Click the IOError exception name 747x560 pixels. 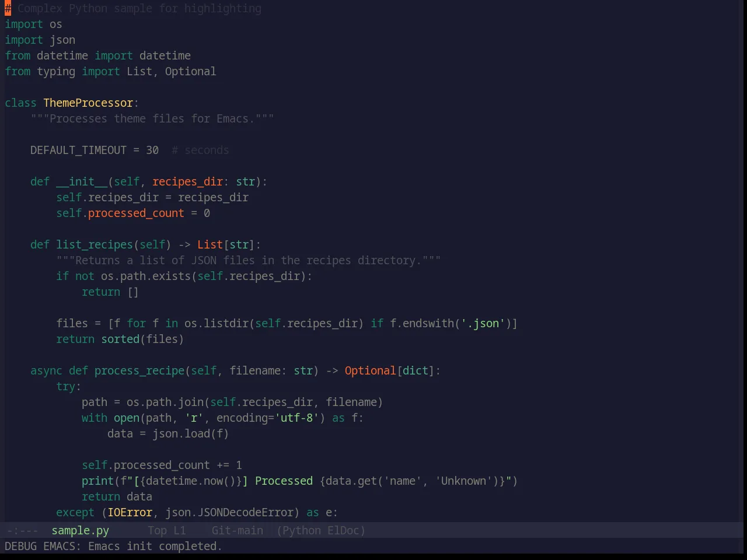tap(130, 512)
